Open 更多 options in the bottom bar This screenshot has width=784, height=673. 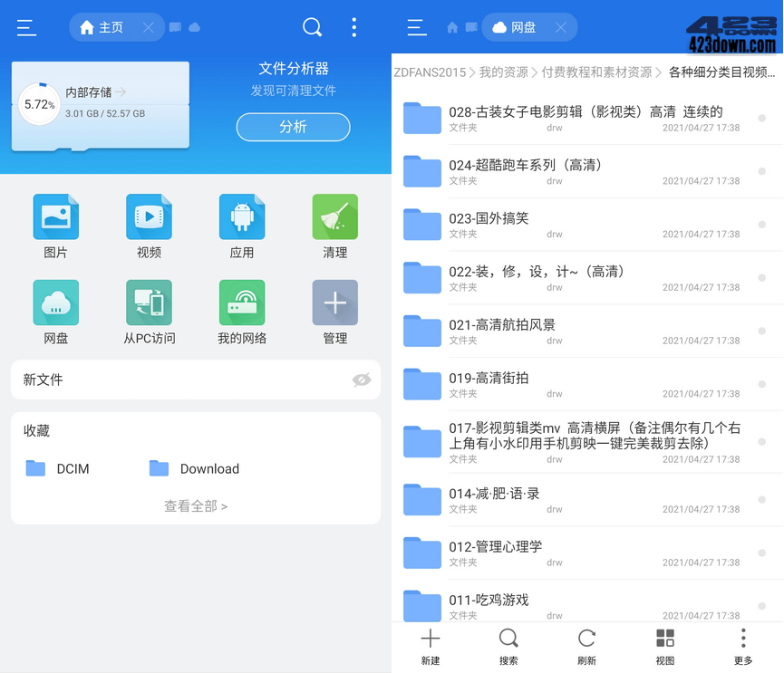(743, 645)
